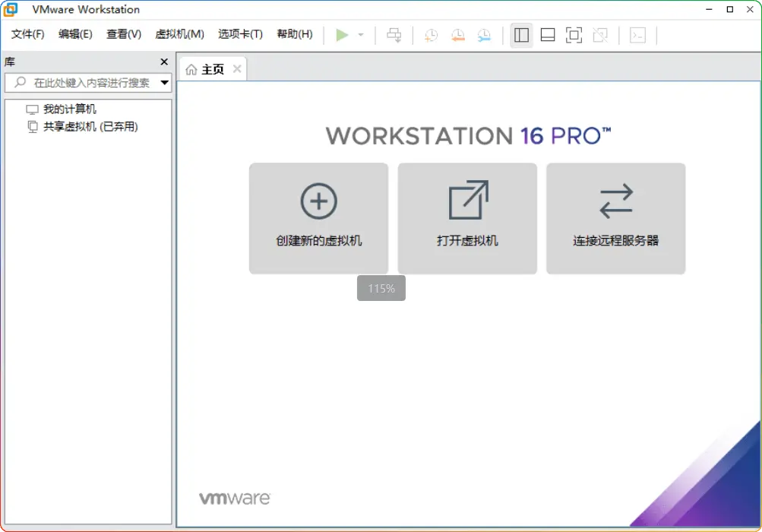Screen dimensions: 762x532
Task: Open the 虚拟机(M) menu
Action: (x=179, y=34)
